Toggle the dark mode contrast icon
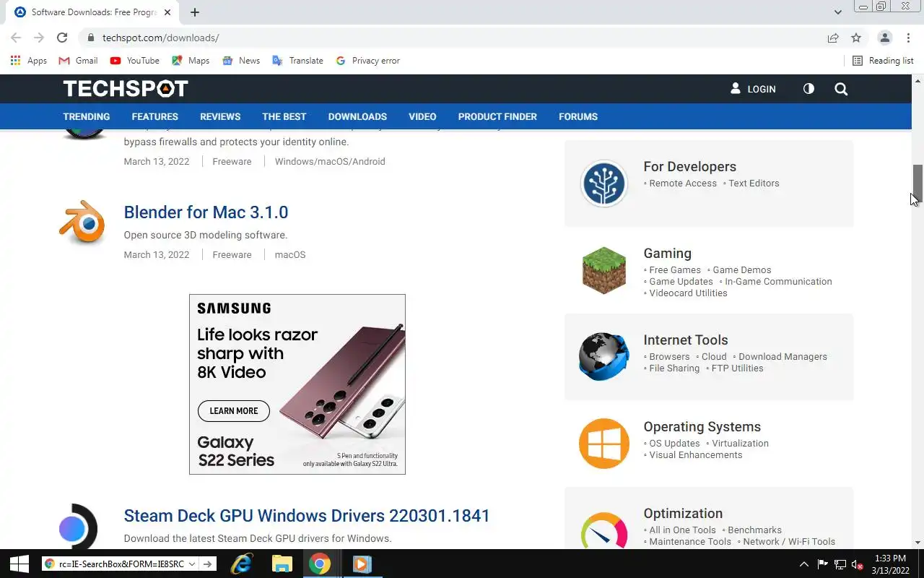Screen dimensions: 924x578 (808, 89)
